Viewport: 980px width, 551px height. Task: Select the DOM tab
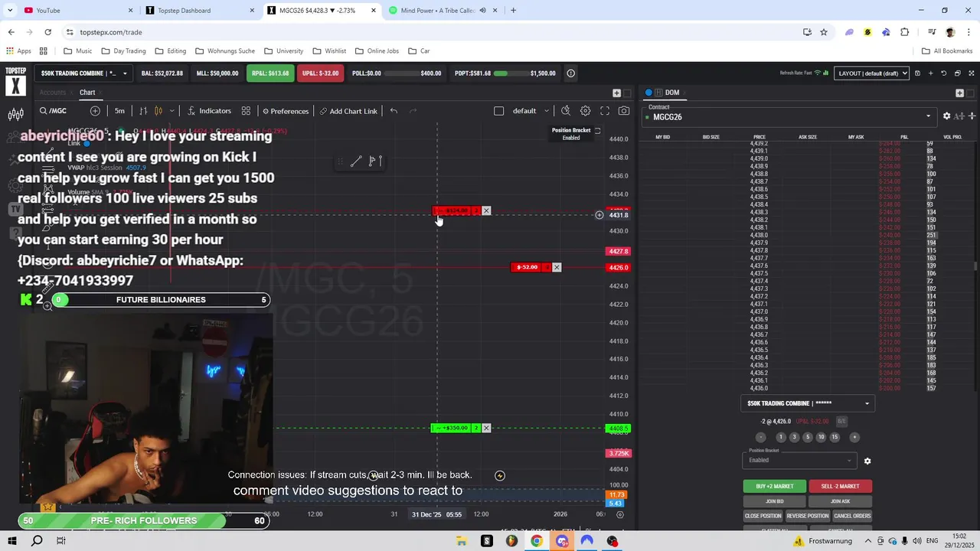point(672,93)
